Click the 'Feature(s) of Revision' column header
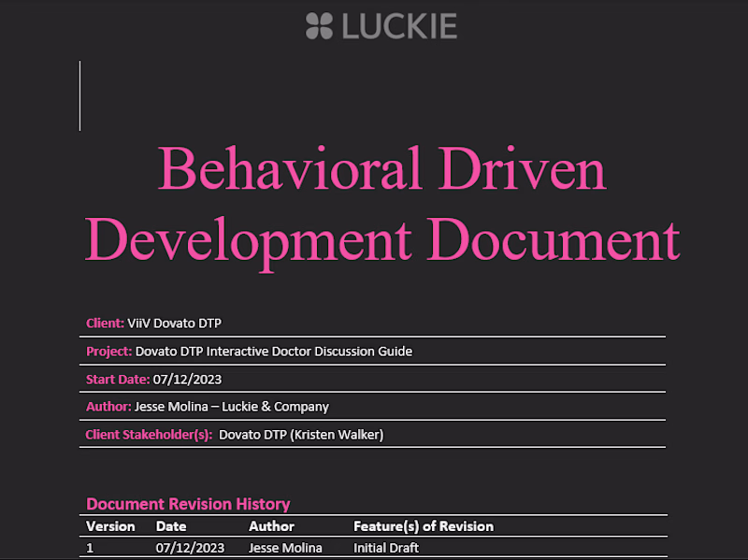 point(424,526)
